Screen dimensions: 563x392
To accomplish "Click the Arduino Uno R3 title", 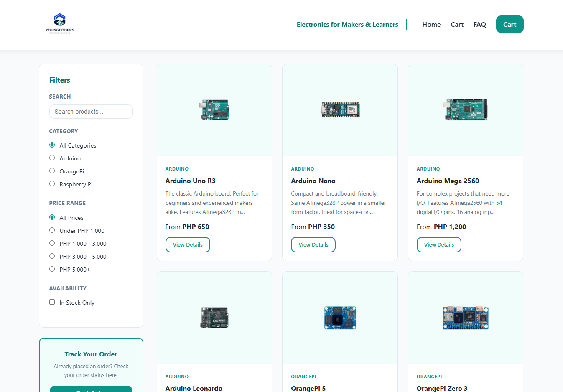I will [x=191, y=181].
